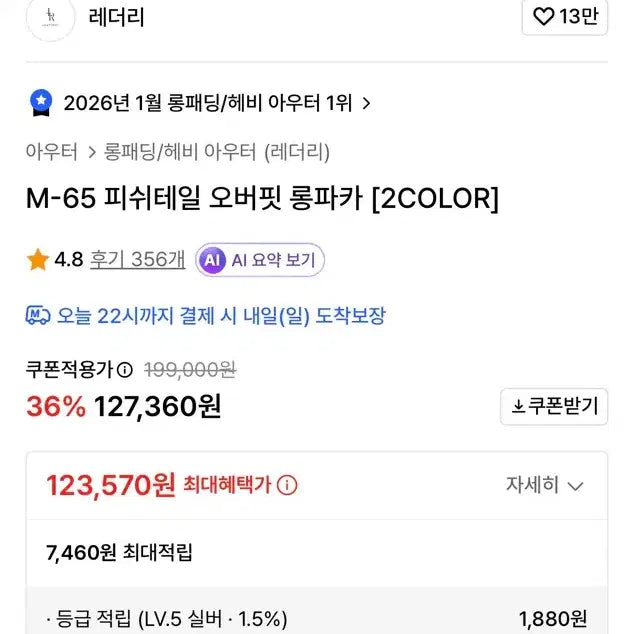Viewport: 634px width, 634px height.
Task: Tap the 레더리 brand name
Action: point(117,18)
